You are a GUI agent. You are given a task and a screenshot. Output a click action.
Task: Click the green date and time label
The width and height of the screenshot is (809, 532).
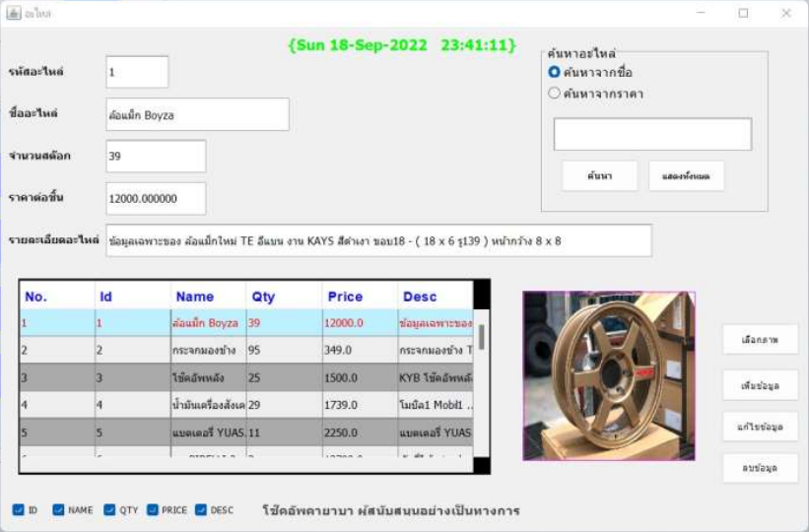pos(402,45)
